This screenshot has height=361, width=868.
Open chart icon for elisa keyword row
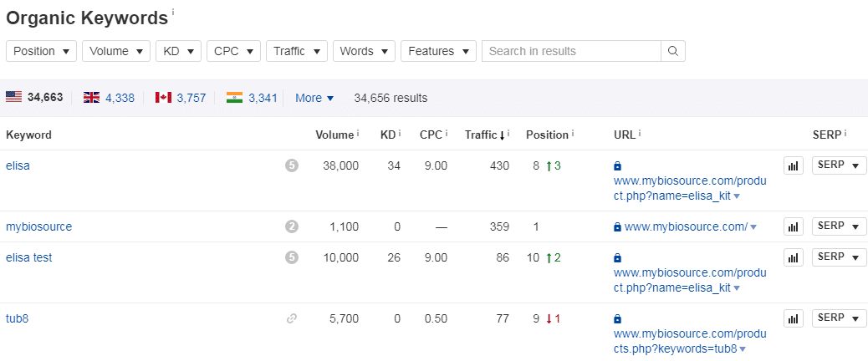tap(794, 166)
